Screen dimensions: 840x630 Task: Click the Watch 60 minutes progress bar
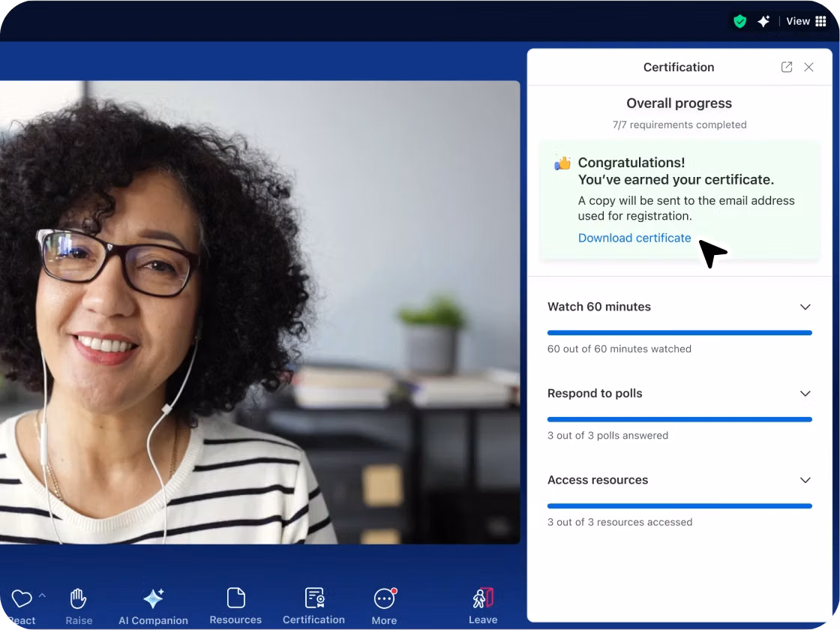point(679,332)
